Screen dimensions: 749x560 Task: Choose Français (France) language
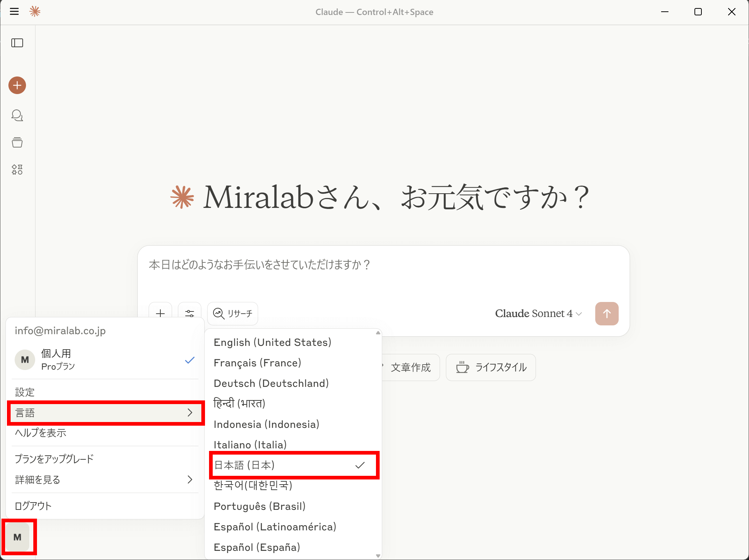click(x=292, y=363)
